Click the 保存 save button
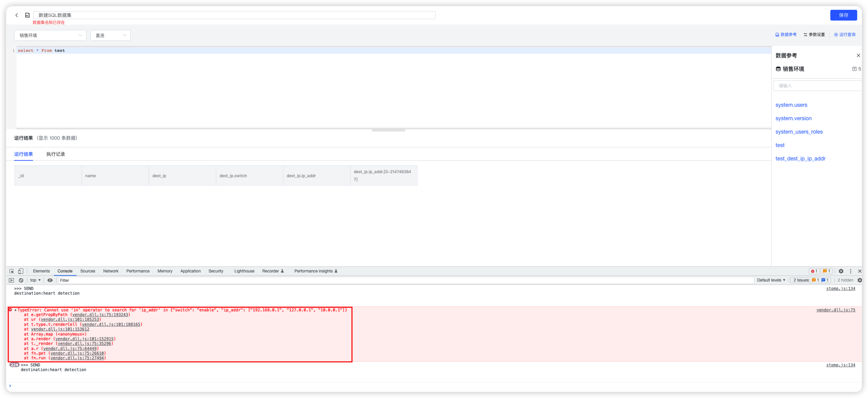Screen dimensions: 868x398 coord(843,15)
